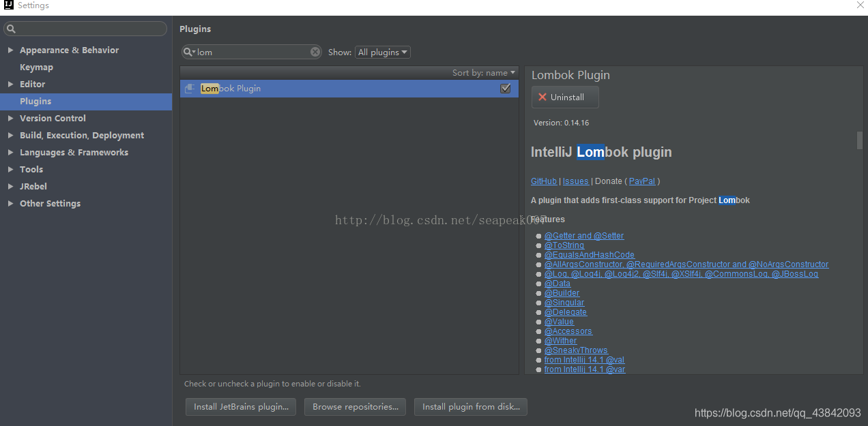
Task: Open 'from Intellij 14.1 @val' link
Action: pyautogui.click(x=584, y=360)
